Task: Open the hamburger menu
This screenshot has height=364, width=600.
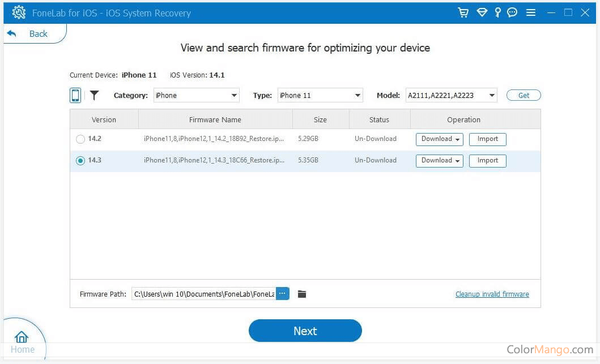Action: click(x=531, y=12)
